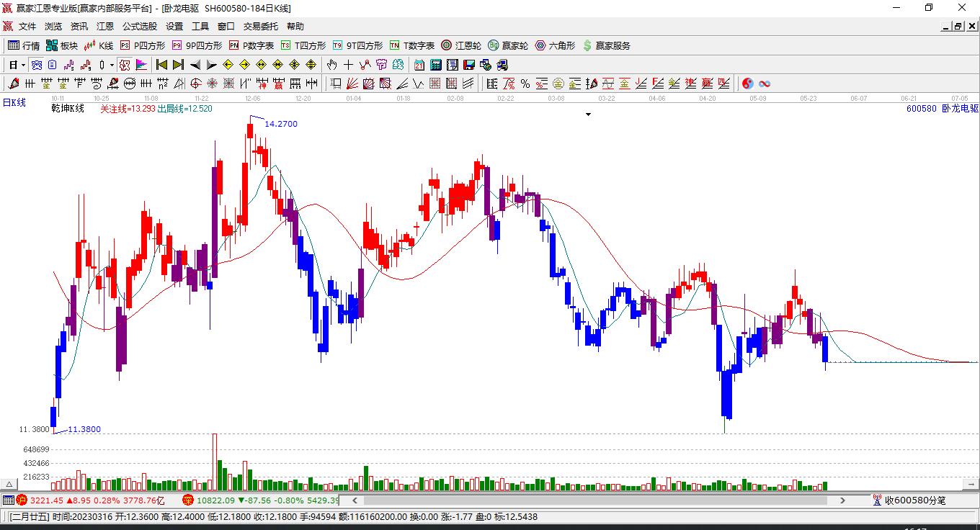This screenshot has width=980, height=530.
Task: Switch to K线 chart view
Action: pyautogui.click(x=99, y=45)
